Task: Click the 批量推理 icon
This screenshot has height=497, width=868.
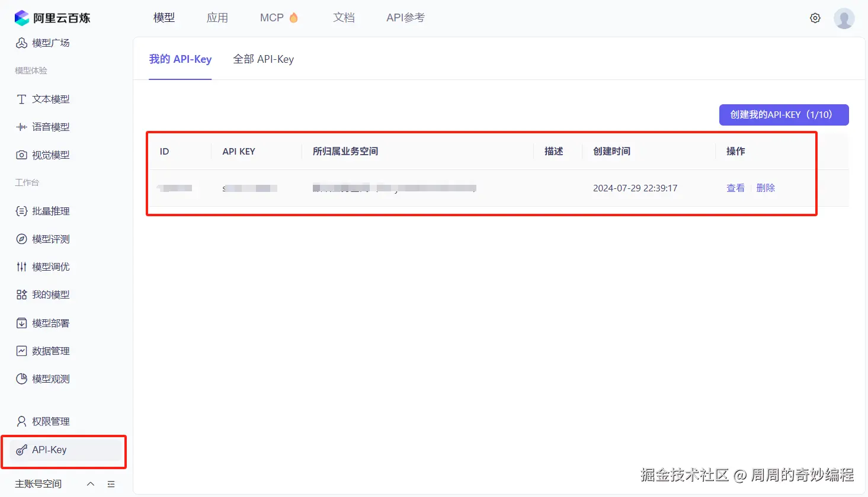Action: 21,211
